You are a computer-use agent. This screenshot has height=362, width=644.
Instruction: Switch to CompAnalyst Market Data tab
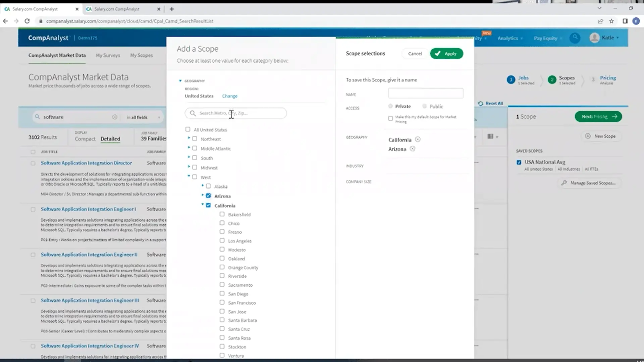pyautogui.click(x=57, y=55)
